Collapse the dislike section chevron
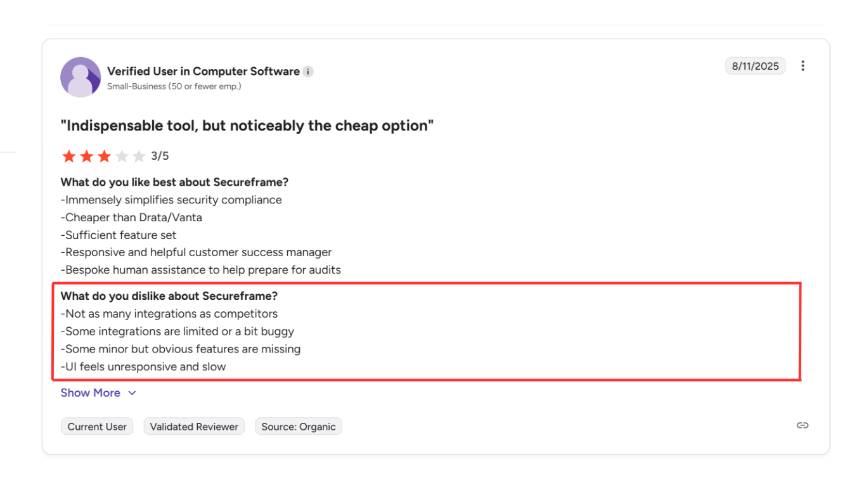The width and height of the screenshot is (852, 504). coord(132,392)
